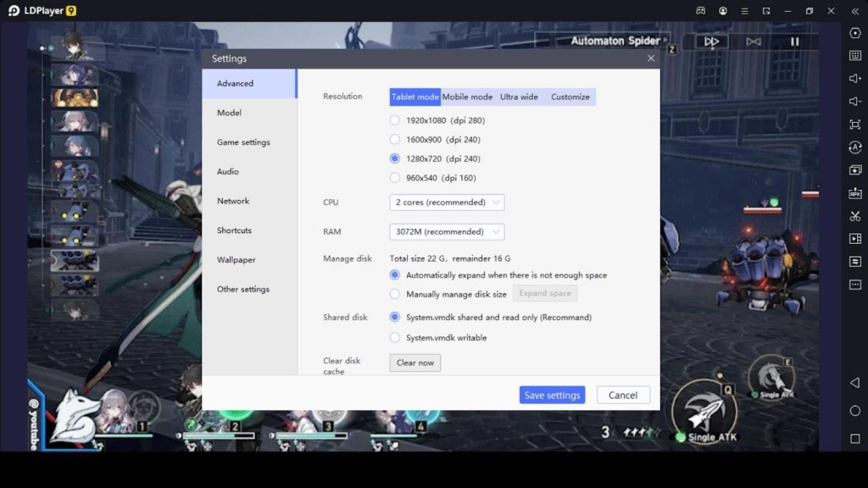Open the Advanced settings section
This screenshot has height=488, width=868.
(249, 84)
